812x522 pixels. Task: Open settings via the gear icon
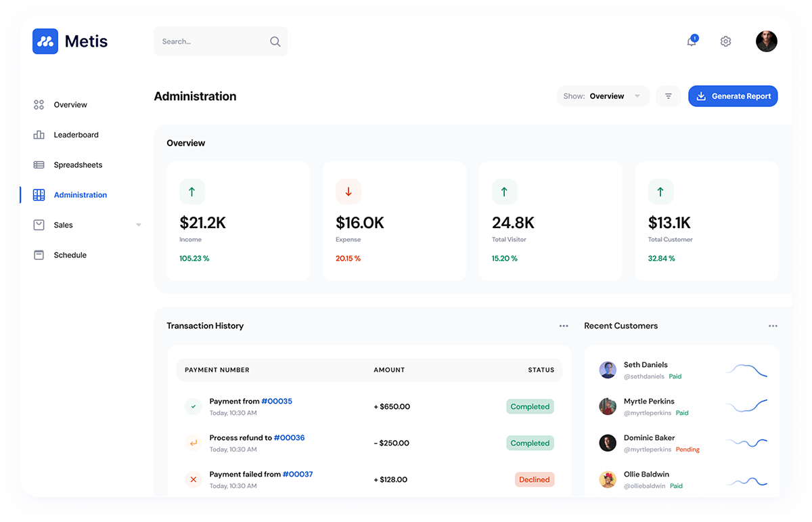coord(725,41)
